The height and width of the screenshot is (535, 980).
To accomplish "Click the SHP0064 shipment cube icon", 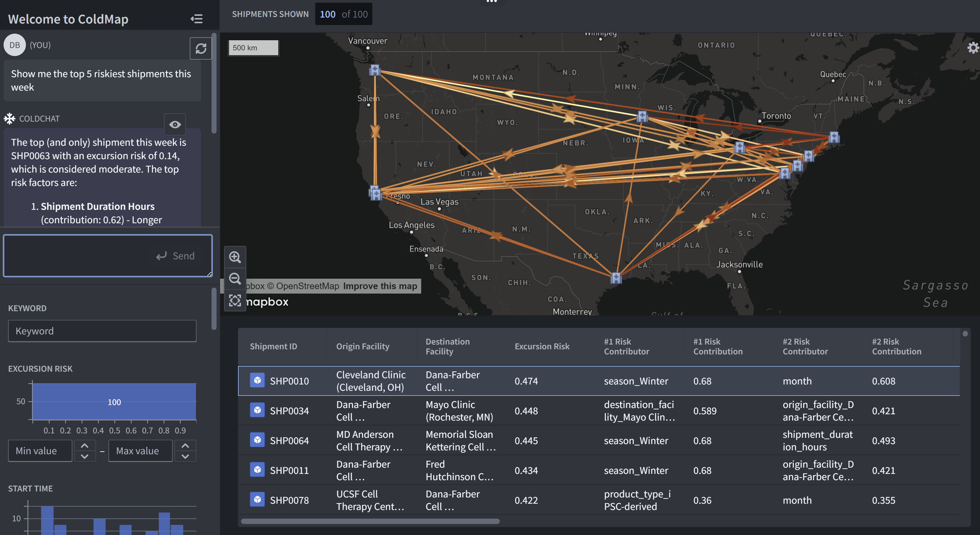I will (258, 440).
